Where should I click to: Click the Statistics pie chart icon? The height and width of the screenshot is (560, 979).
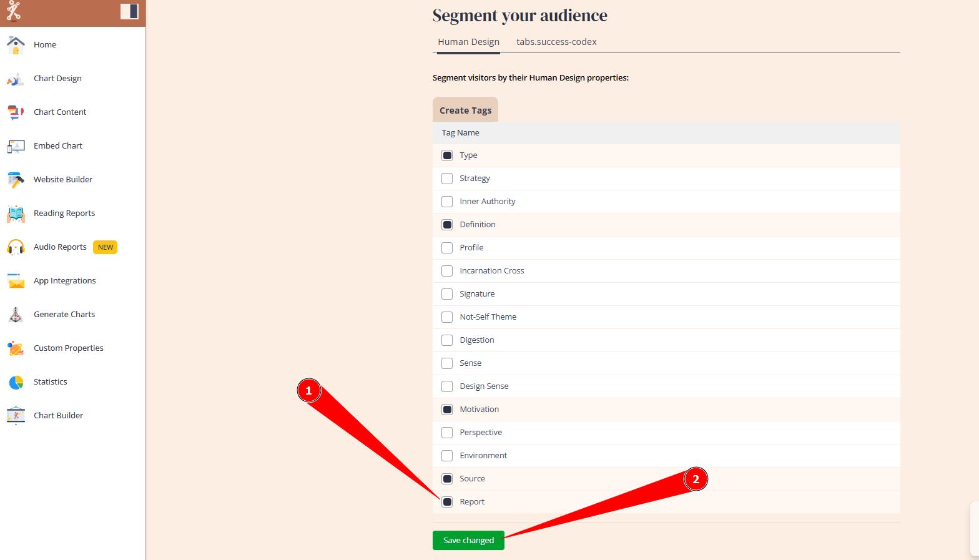[x=16, y=382]
